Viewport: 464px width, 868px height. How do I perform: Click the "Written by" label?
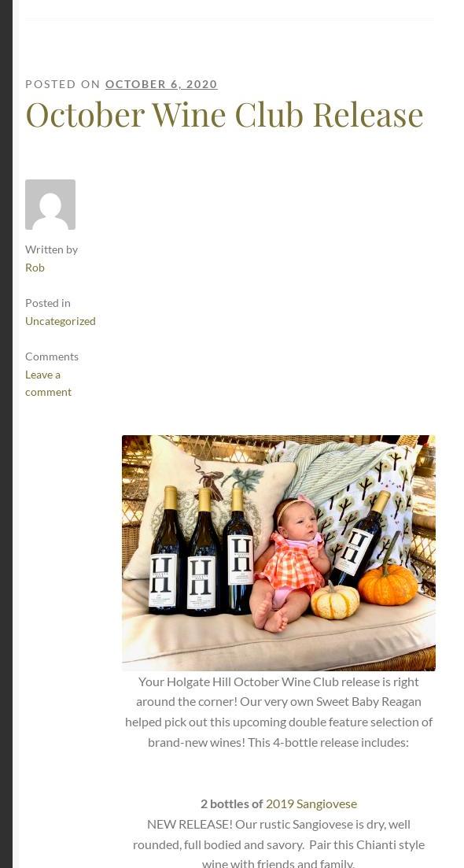pos(51,249)
